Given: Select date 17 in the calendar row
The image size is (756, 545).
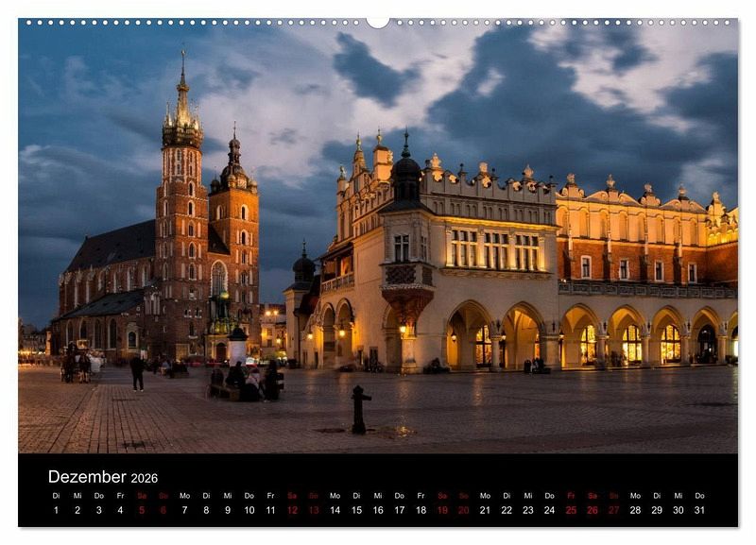Looking at the screenshot, I should pos(399,510).
